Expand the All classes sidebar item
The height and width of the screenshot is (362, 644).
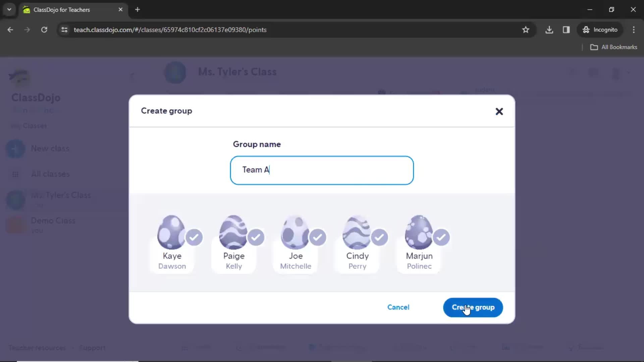click(x=50, y=174)
